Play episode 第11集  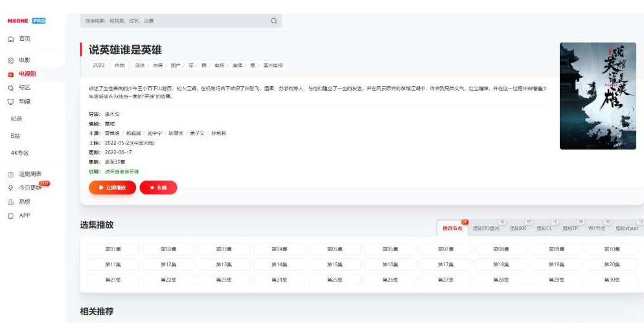[x=113, y=265]
